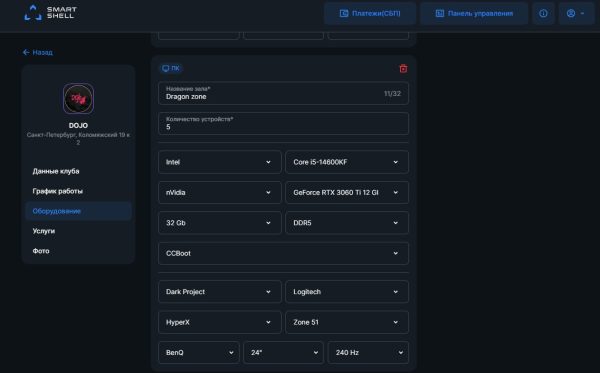600x373 pixels.
Task: Open the nVidia GPU brand dropdown
Action: (220, 192)
